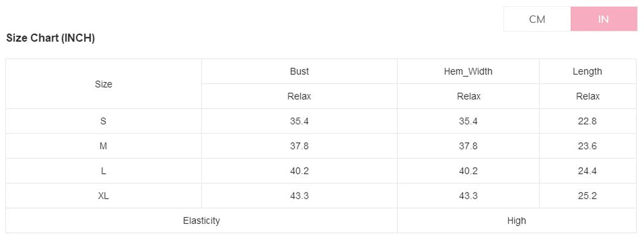Select the M size row label
The image size is (644, 242).
(x=103, y=146)
